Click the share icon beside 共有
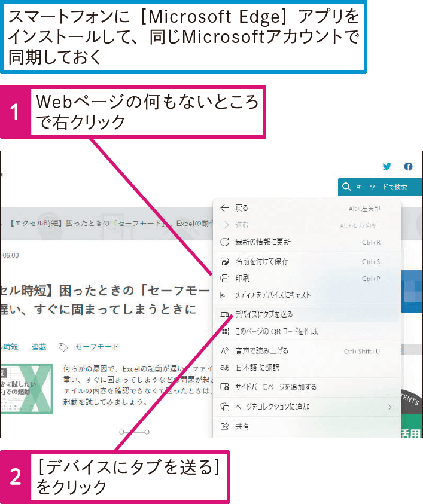This screenshot has height=504, width=423. pos(224,426)
